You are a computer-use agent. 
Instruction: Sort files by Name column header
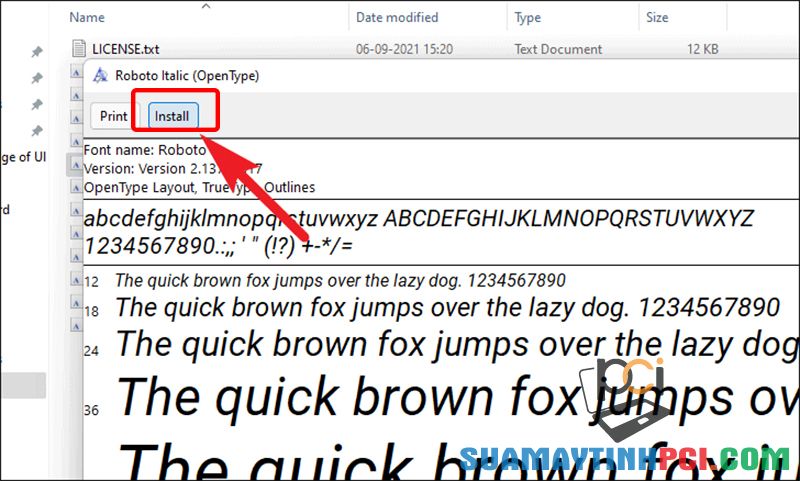point(87,17)
